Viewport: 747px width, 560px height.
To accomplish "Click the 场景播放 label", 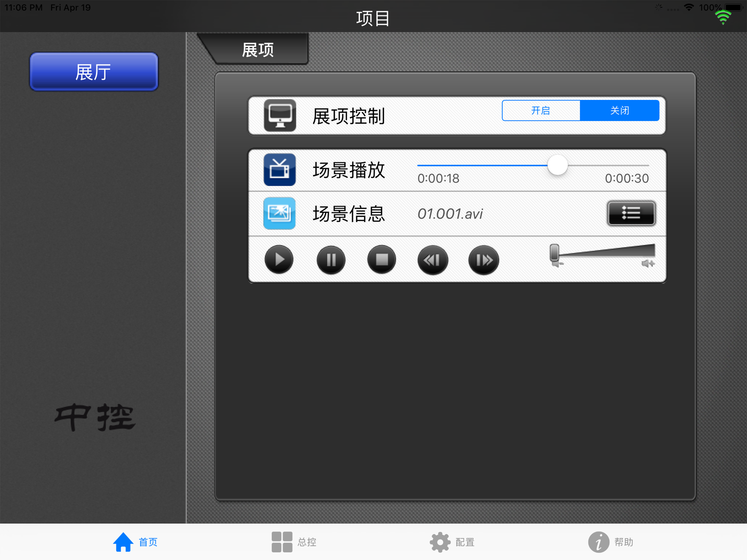I will click(349, 170).
